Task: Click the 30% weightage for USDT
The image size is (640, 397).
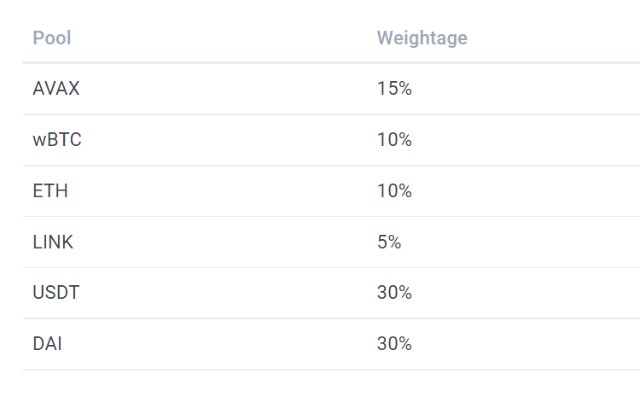Action: point(394,293)
